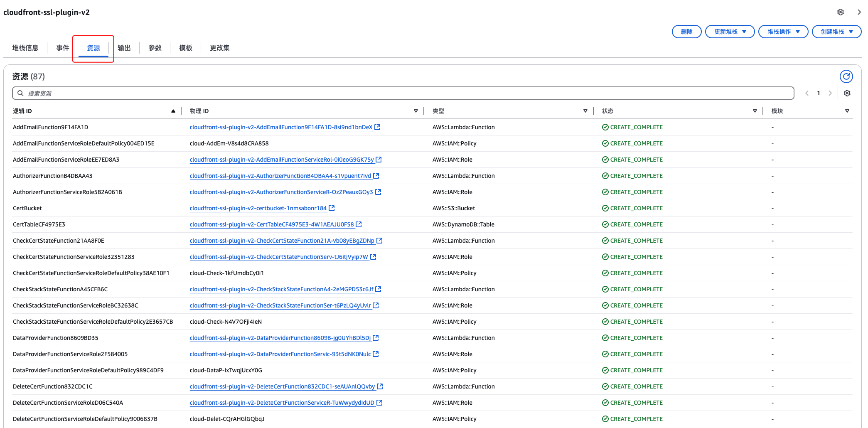This screenshot has width=868, height=428.
Task: Open CertTable DynamoDB table via external link icon
Action: 358,224
